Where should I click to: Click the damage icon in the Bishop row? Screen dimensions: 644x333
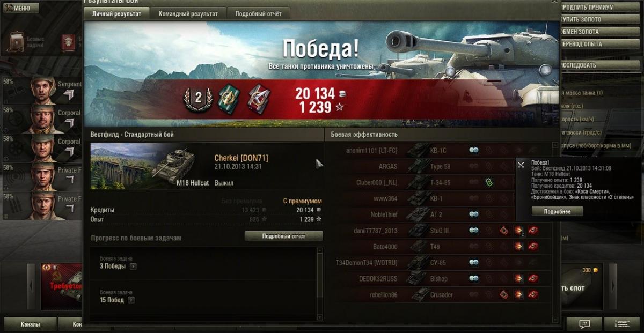click(518, 279)
